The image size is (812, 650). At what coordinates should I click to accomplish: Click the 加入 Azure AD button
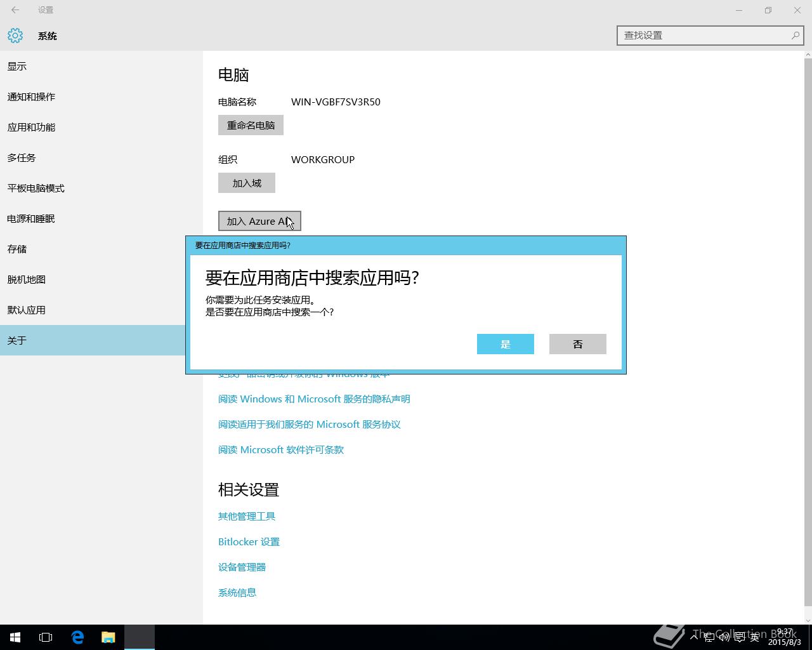coord(259,221)
